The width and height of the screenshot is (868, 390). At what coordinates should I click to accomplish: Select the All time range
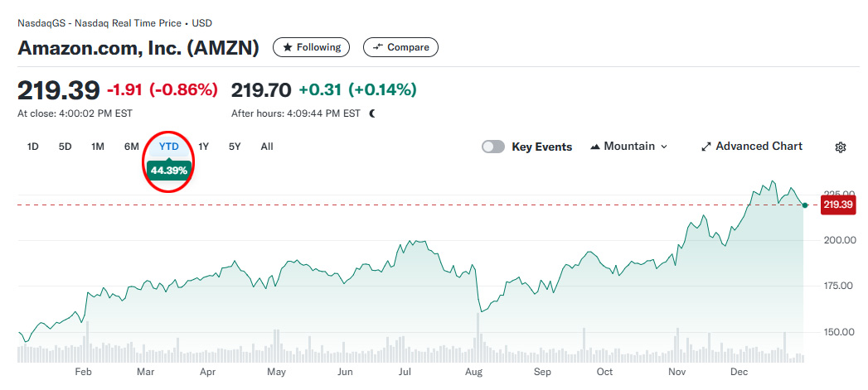267,147
